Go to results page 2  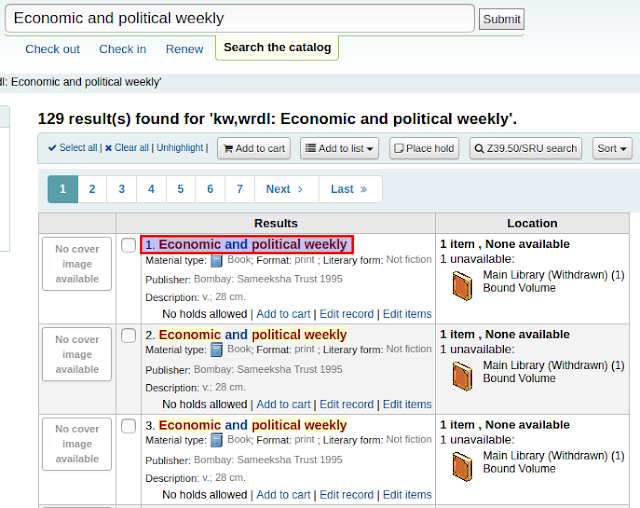click(x=92, y=189)
